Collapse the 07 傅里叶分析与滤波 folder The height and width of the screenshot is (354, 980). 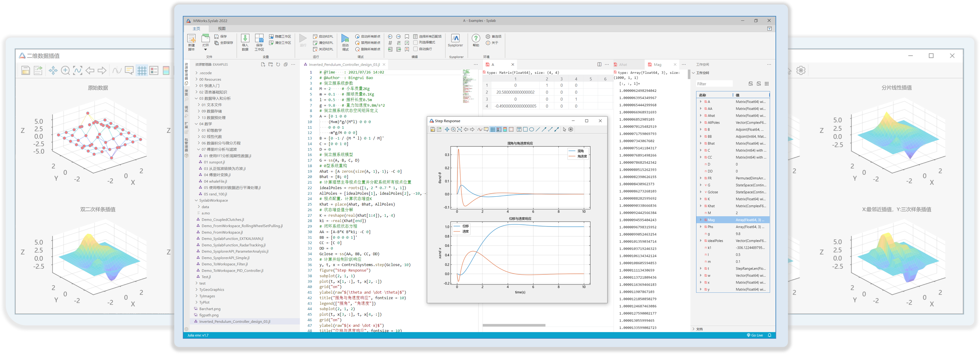coord(199,149)
